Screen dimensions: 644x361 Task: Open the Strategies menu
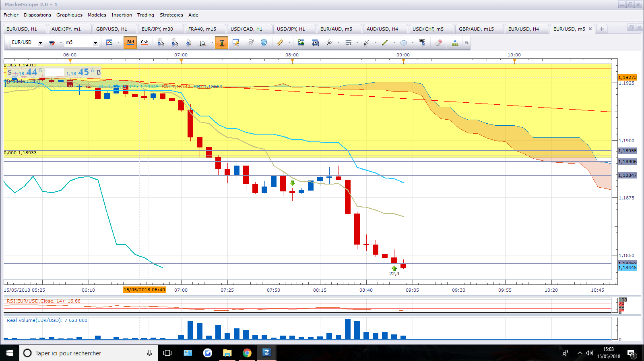click(x=171, y=15)
